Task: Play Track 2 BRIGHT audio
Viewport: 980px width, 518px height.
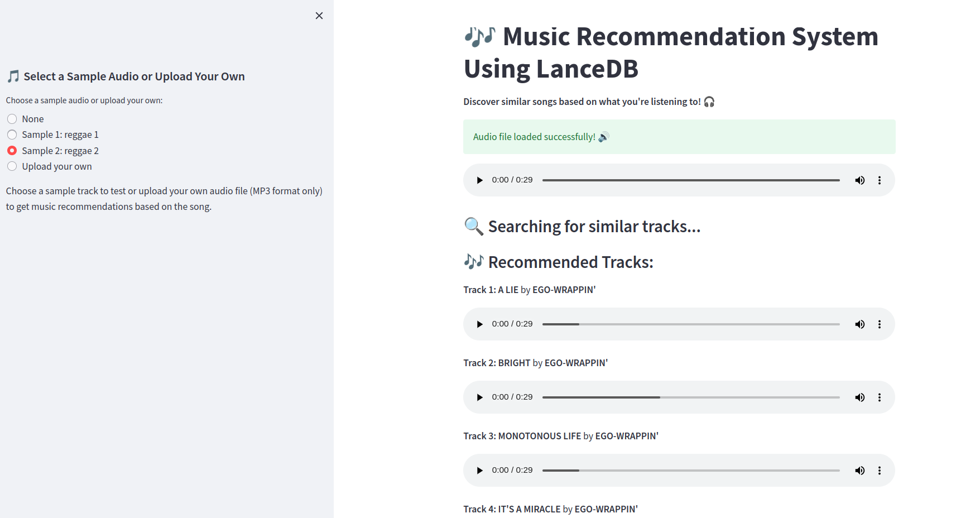Action: (479, 397)
